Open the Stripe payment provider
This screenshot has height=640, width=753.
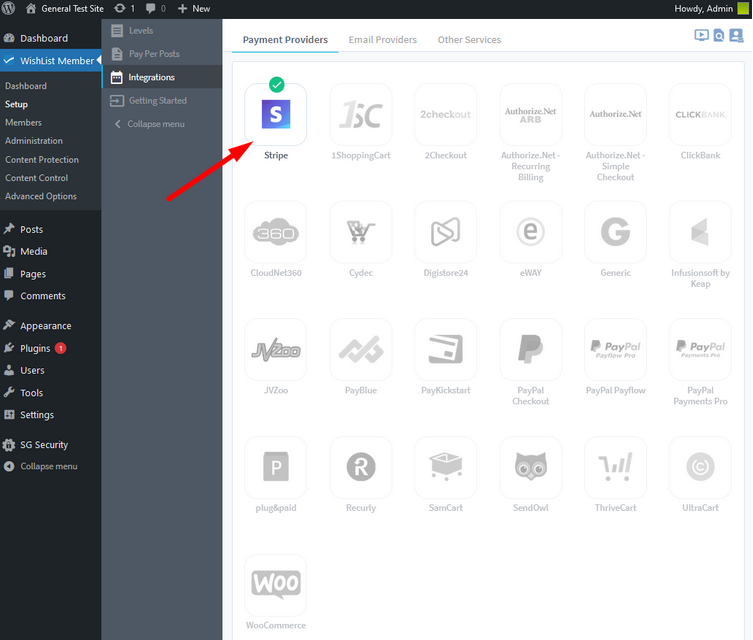coord(276,115)
